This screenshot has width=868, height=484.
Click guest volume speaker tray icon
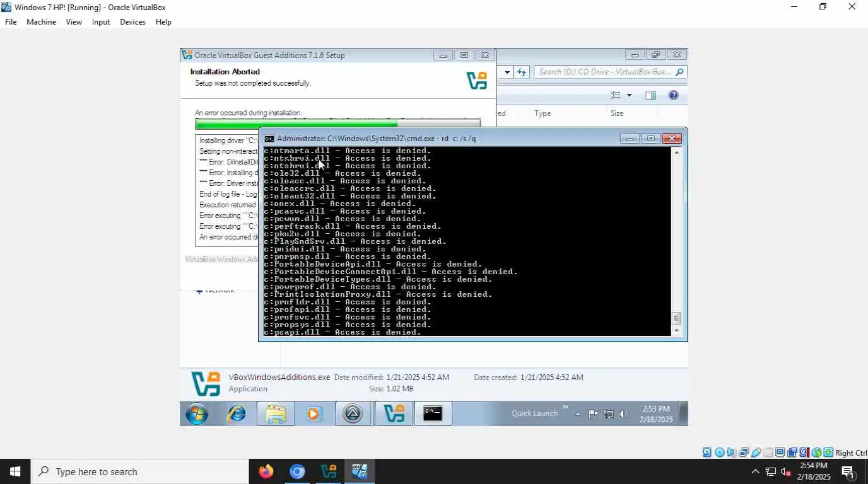pyautogui.click(x=624, y=414)
